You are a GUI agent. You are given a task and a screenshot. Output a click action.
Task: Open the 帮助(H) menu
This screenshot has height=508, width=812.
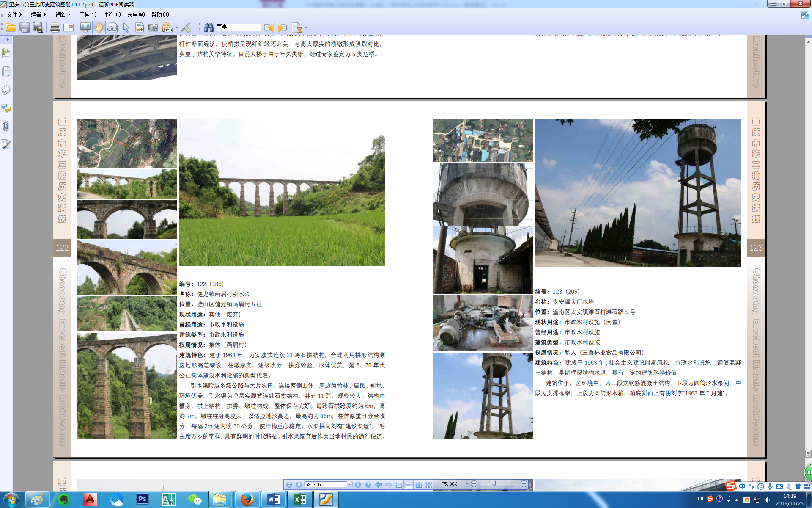(160, 14)
